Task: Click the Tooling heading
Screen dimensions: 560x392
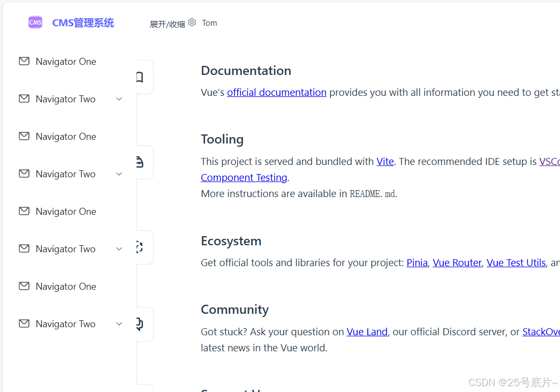Action: coord(222,139)
